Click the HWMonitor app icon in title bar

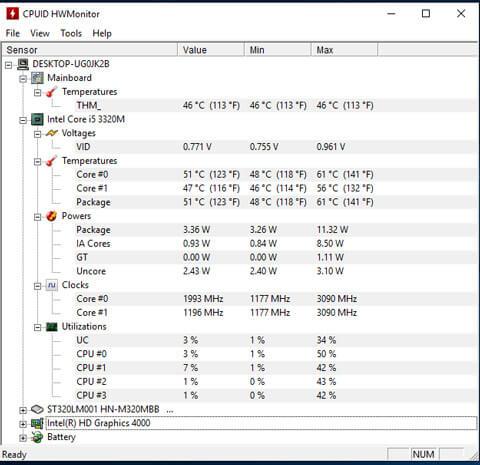[x=12, y=14]
